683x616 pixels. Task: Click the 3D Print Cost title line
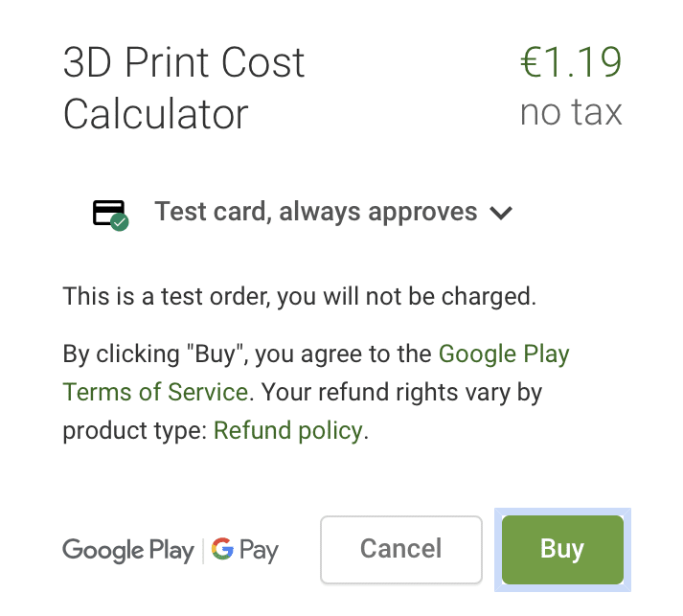click(x=184, y=62)
